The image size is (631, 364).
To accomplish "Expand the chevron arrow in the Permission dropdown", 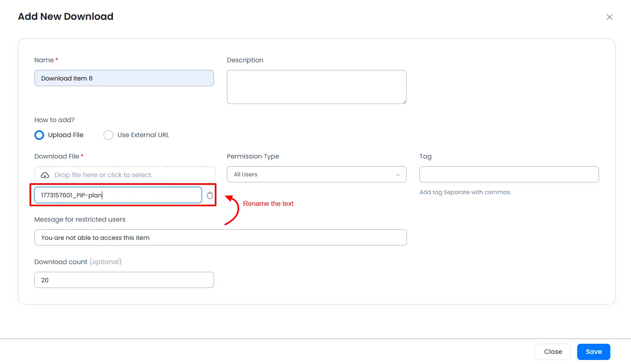I will (398, 175).
